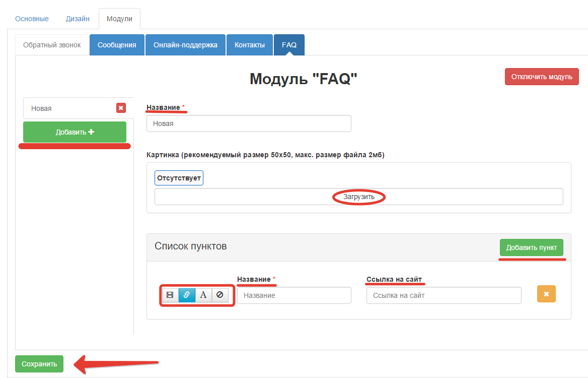Delete the 'Новая' category with red X

pos(121,108)
